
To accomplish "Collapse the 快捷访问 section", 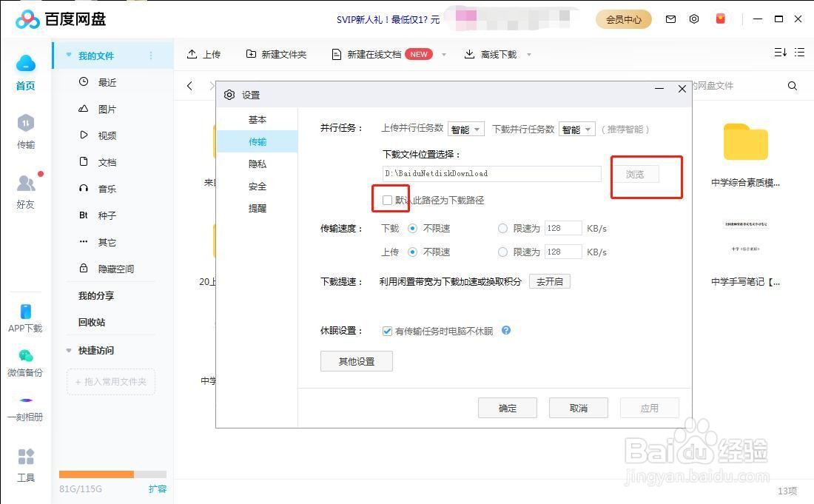I will 68,350.
